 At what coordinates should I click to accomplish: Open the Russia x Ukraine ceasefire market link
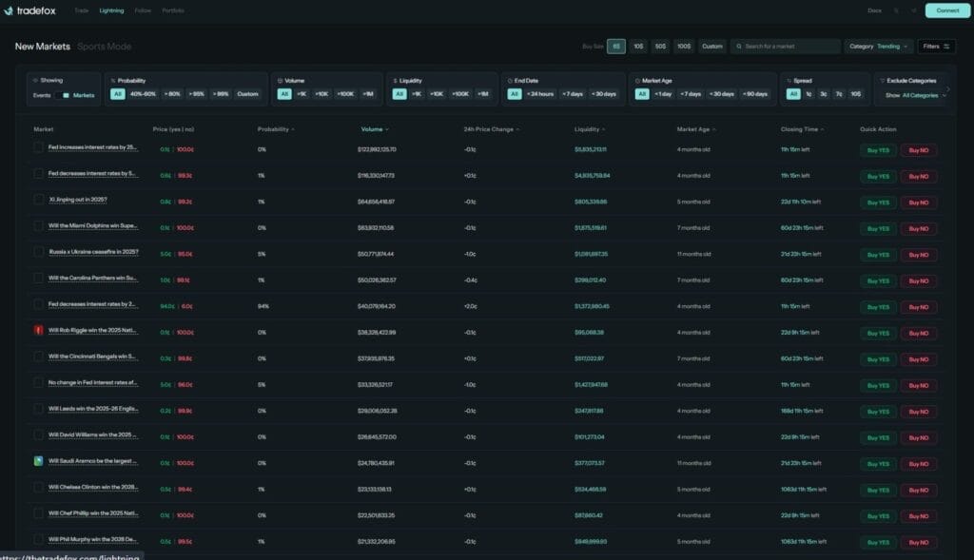(93, 253)
